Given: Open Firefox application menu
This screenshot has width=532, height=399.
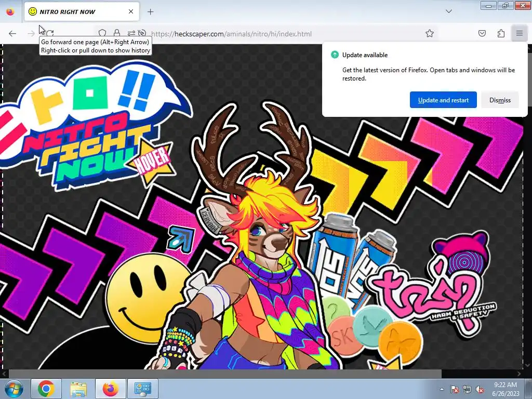Looking at the screenshot, I should point(520,33).
